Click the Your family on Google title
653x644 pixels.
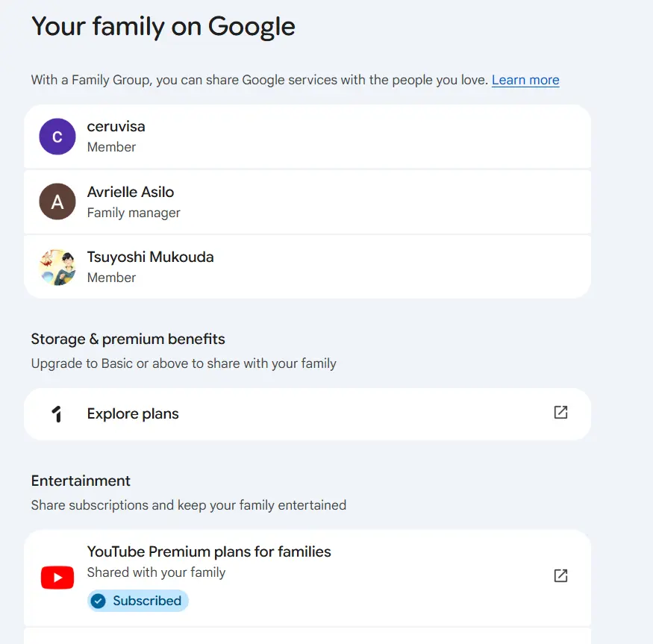coord(163,27)
